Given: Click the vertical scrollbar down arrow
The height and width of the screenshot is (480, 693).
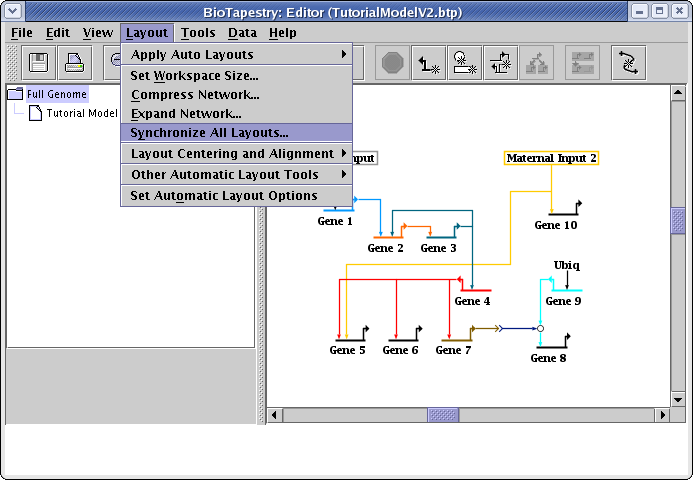Looking at the screenshot, I should click(x=678, y=398).
